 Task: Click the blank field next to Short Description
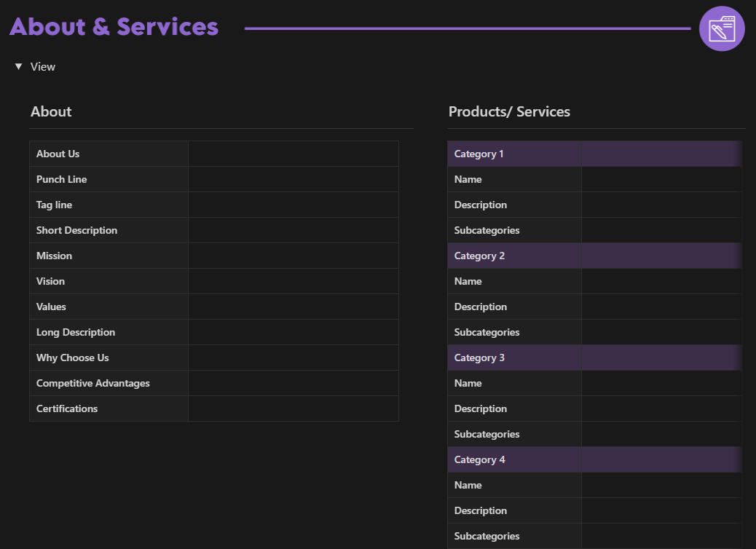293,230
